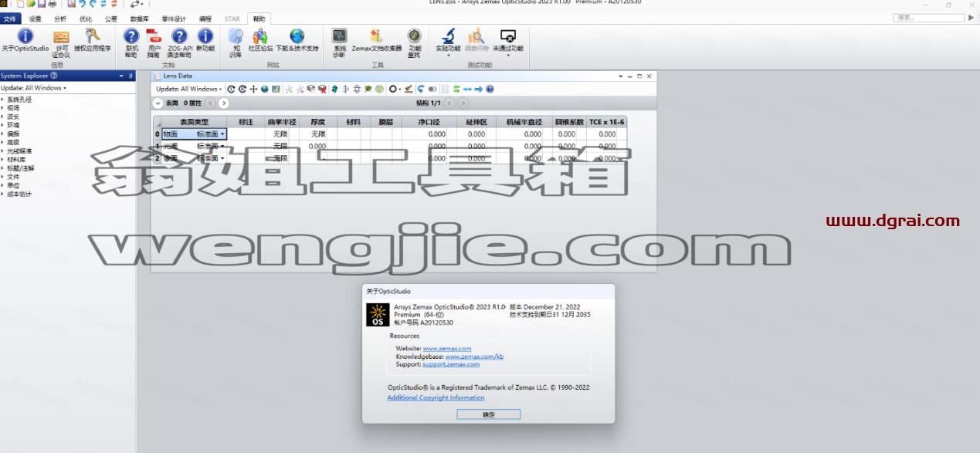
Task: Open the www.zemax.com website link
Action: [446, 349]
